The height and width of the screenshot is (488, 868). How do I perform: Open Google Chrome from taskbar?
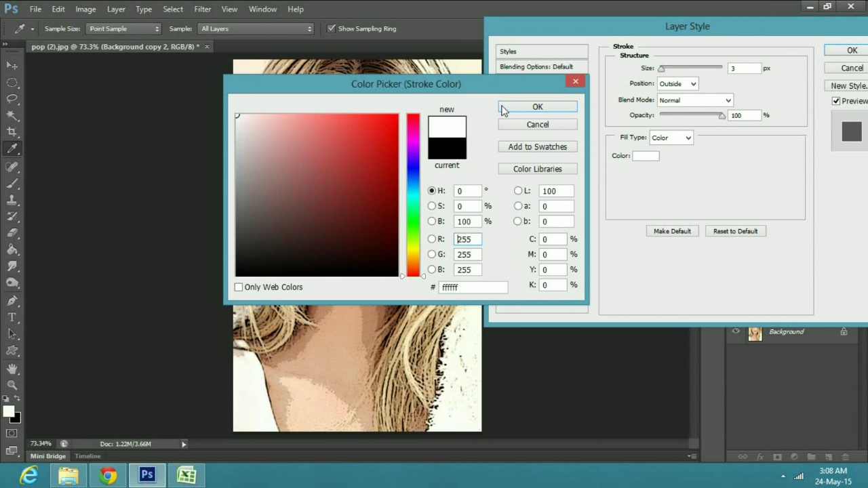(x=108, y=476)
